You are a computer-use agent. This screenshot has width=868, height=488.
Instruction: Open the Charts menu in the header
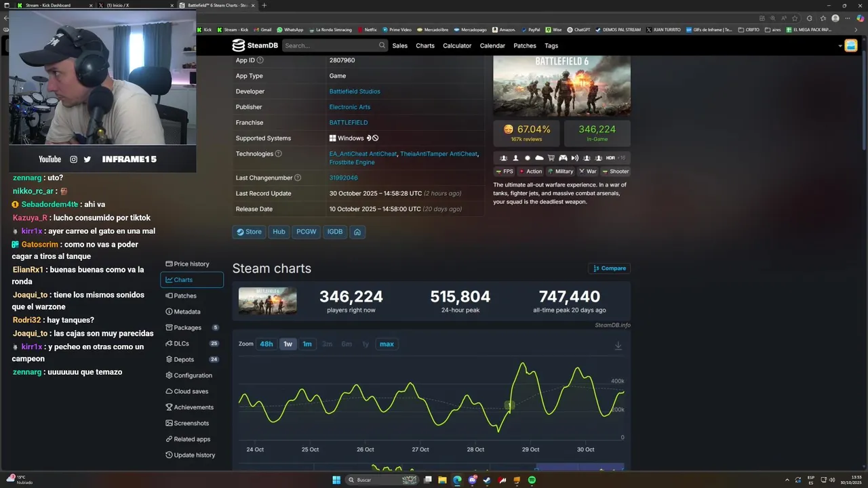[425, 45]
